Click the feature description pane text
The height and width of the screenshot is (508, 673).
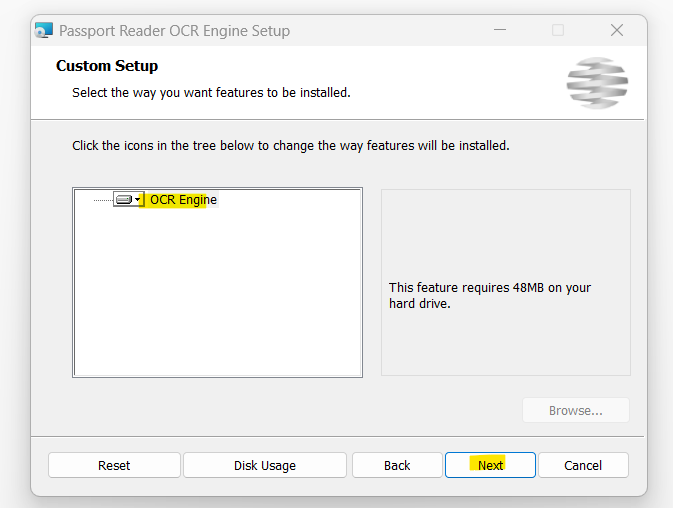[490, 295]
